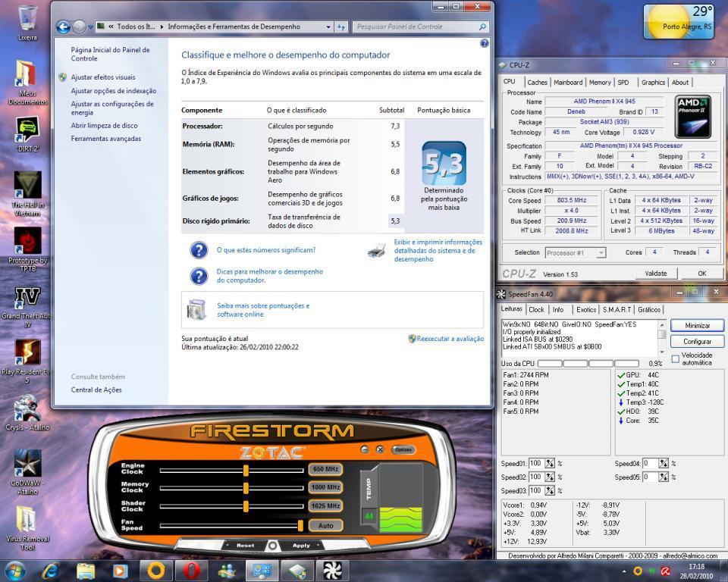Image resolution: width=728 pixels, height=582 pixels.
Task: Enable Velocidade automática checkbox
Action: point(675,359)
